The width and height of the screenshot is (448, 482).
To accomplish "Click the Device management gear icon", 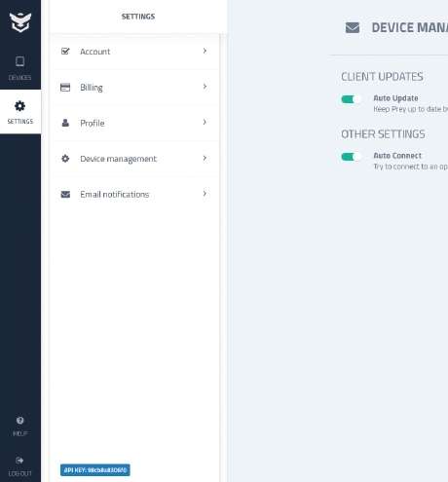I will pyautogui.click(x=65, y=159).
